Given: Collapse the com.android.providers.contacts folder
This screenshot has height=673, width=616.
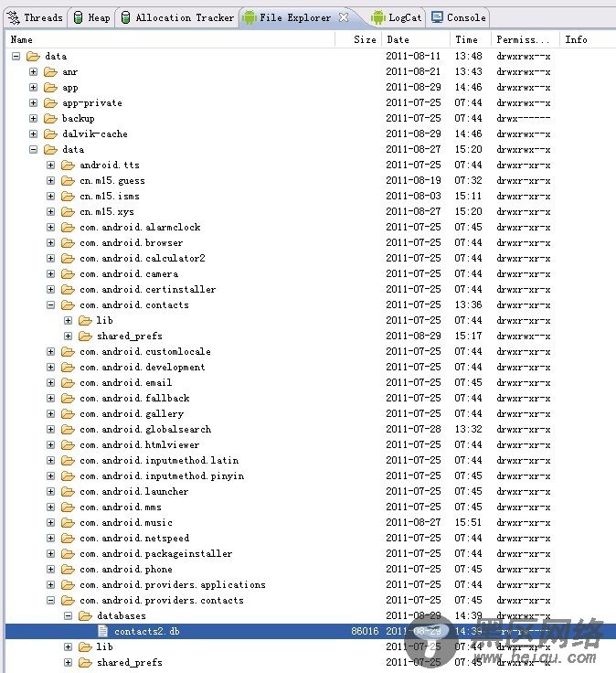Looking at the screenshot, I should pos(50,600).
